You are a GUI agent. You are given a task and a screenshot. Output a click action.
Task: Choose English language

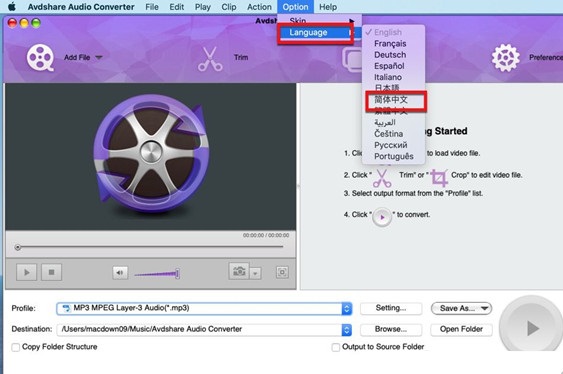(388, 32)
